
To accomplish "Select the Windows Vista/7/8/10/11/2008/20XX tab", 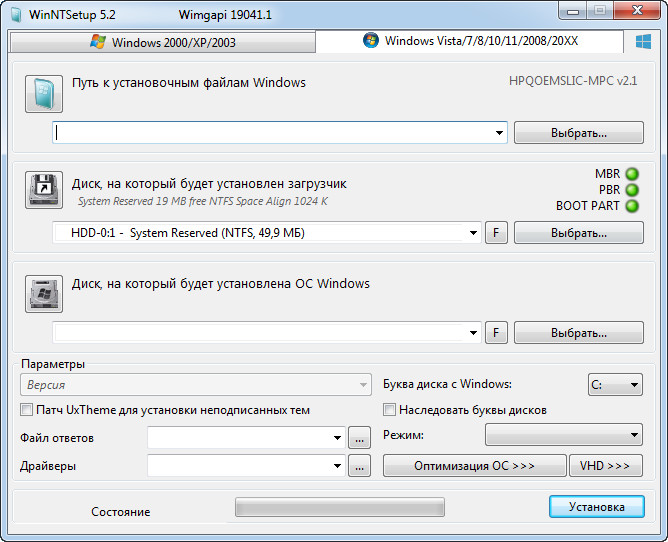I will pos(470,41).
